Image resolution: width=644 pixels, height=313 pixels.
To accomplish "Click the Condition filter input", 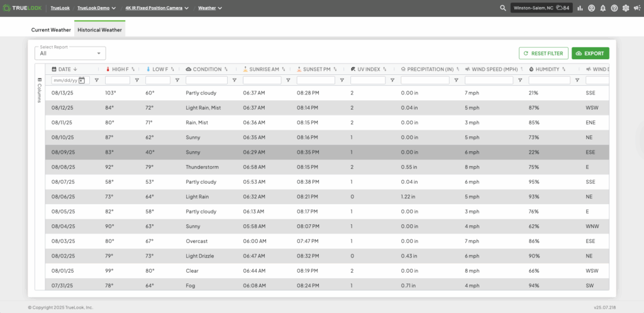I will 206,80.
